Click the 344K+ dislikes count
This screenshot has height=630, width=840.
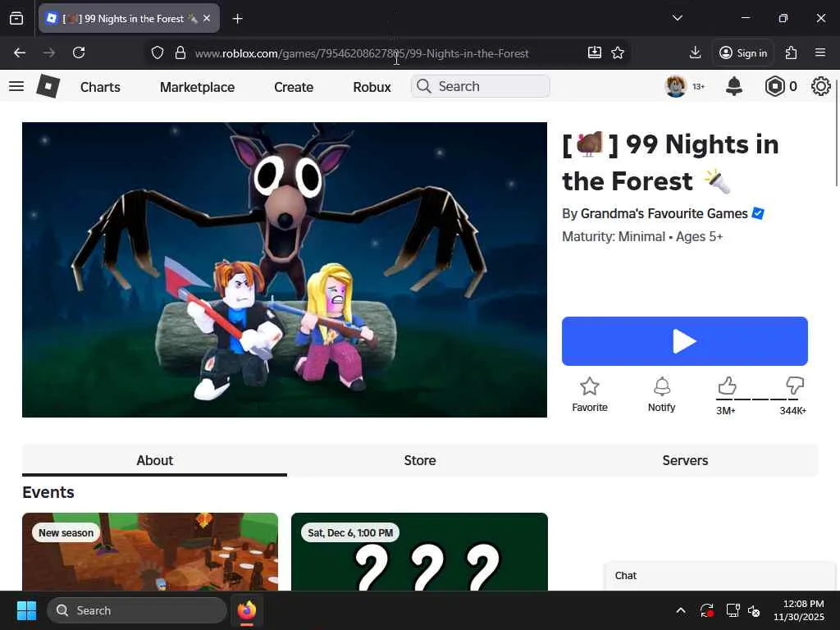(x=793, y=411)
